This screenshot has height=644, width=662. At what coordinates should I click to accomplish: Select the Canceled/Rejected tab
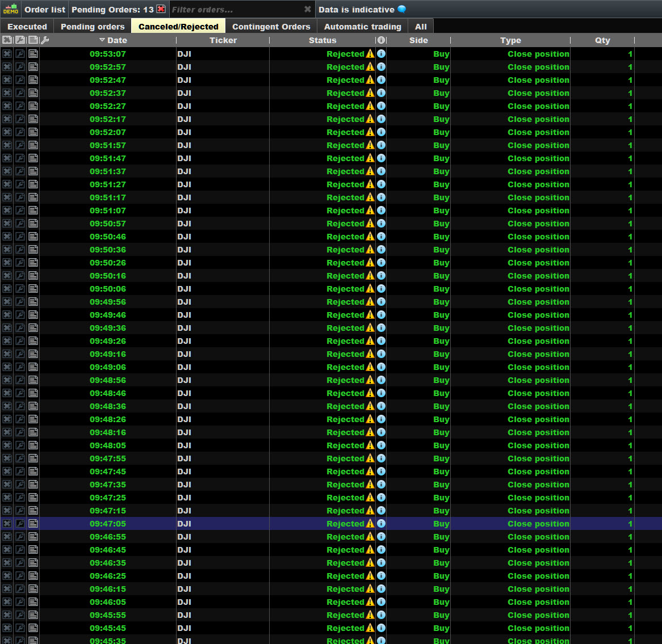coord(178,27)
